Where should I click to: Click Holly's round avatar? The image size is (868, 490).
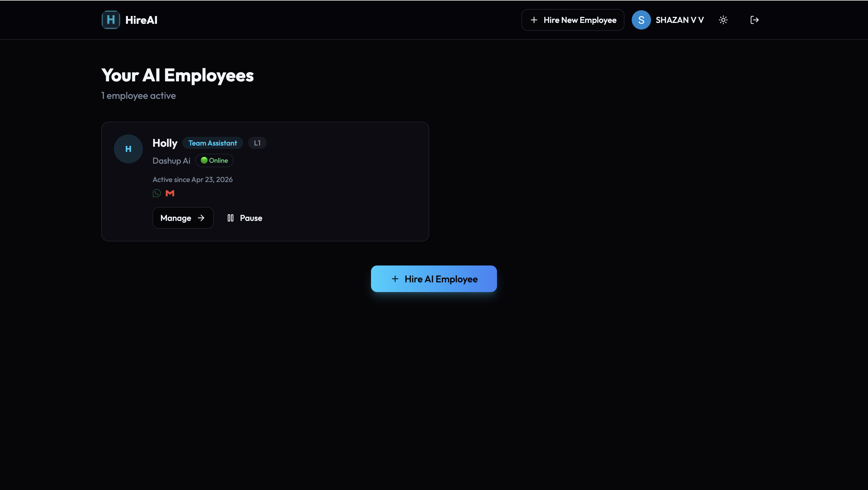coord(128,149)
